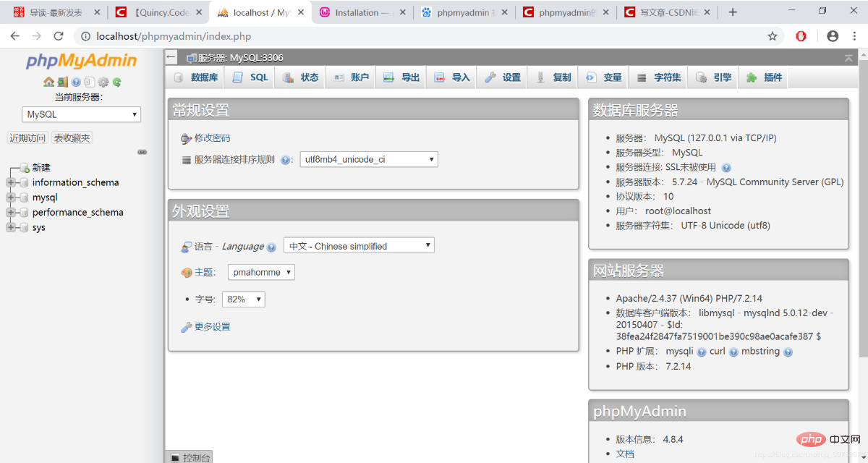Open a new browser tab with plus button
The image size is (868, 463).
(x=733, y=12)
